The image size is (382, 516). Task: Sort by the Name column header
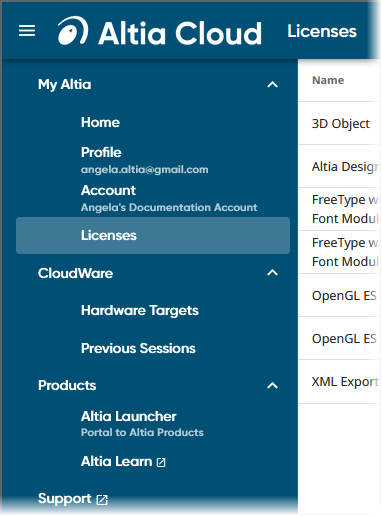(x=328, y=80)
